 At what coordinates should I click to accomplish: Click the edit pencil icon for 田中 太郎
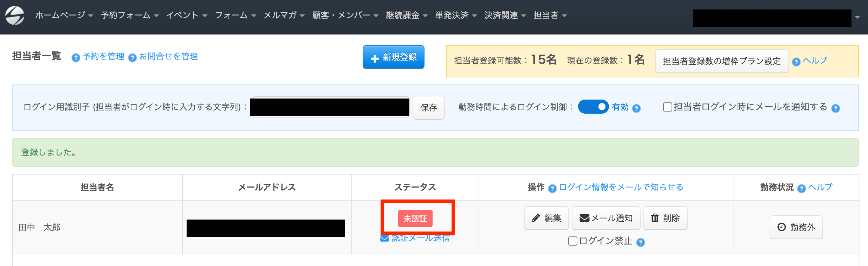(535, 218)
